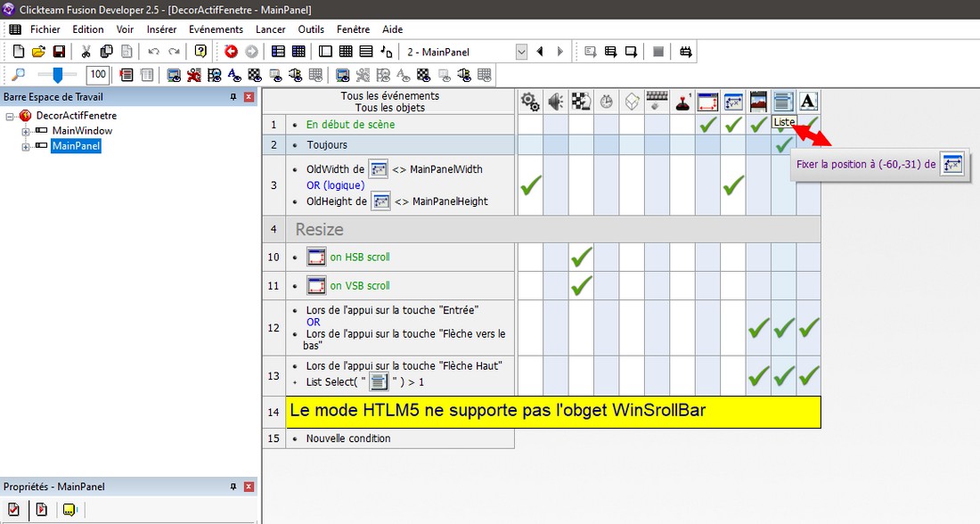Open the Insérer menu

coord(161,29)
